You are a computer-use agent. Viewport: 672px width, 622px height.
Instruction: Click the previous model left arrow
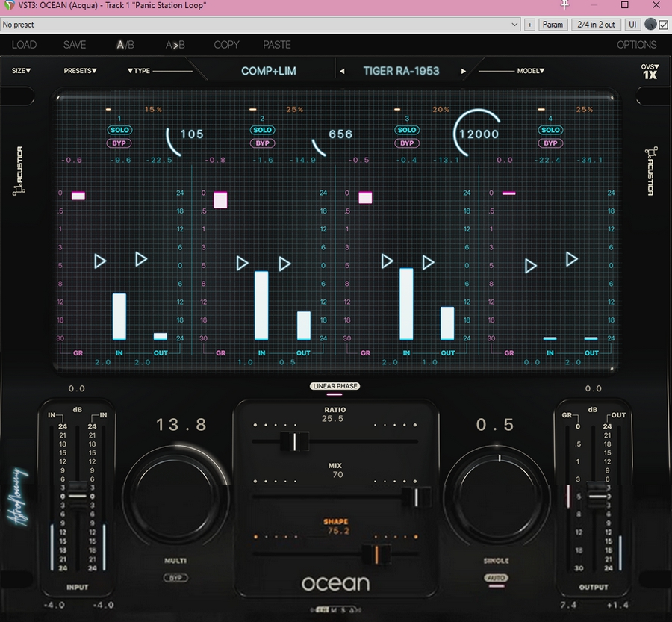342,72
